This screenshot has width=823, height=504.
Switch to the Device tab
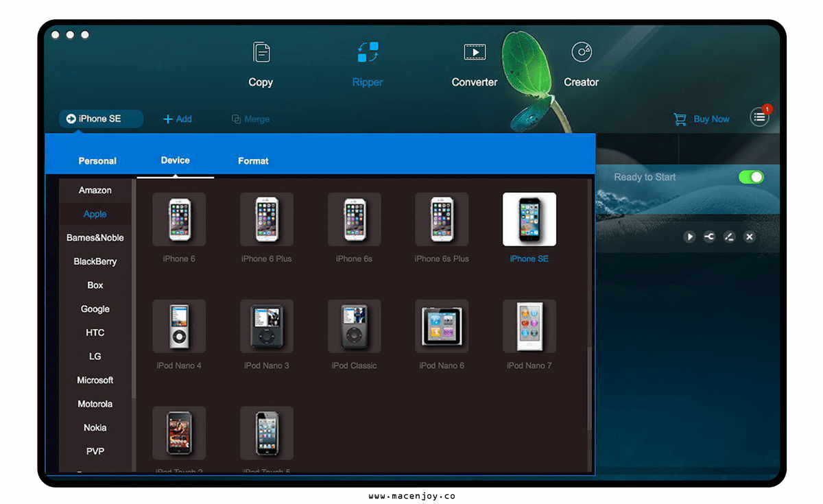tap(175, 160)
